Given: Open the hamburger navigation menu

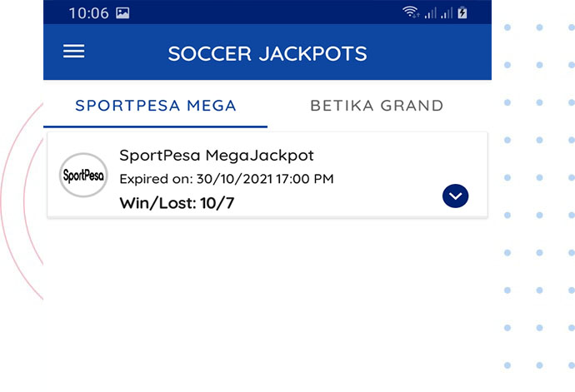Looking at the screenshot, I should click(x=73, y=51).
